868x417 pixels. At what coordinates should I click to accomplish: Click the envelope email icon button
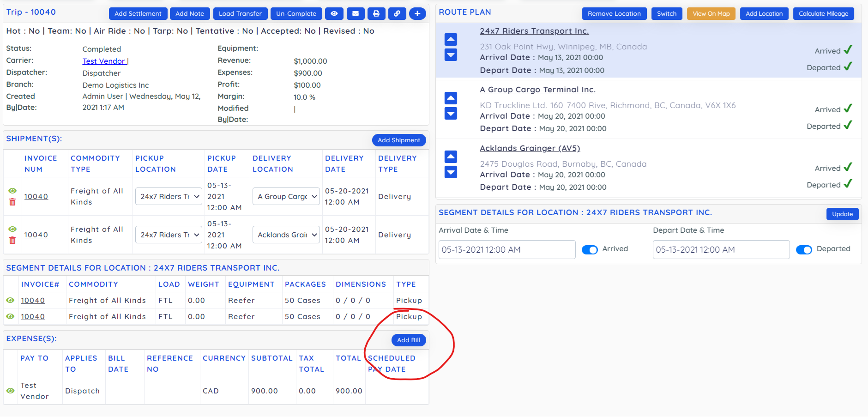355,14
